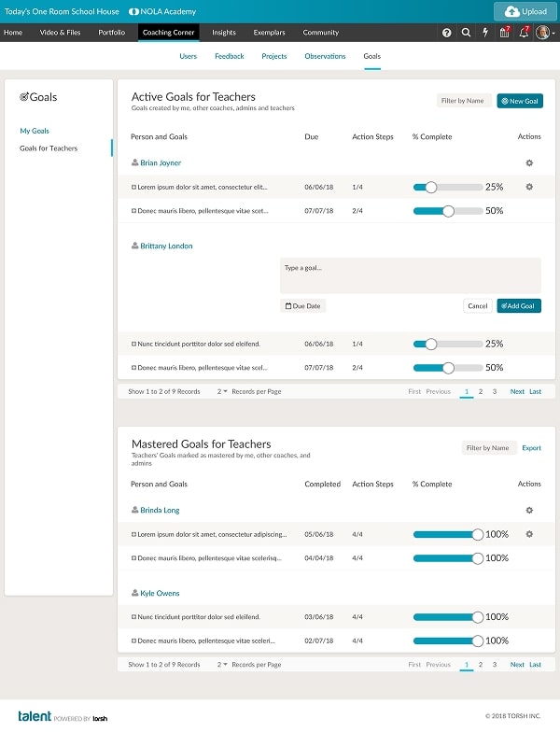The height and width of the screenshot is (732, 560).
Task: Open the gear icon for Brian Joyner
Action: click(529, 162)
